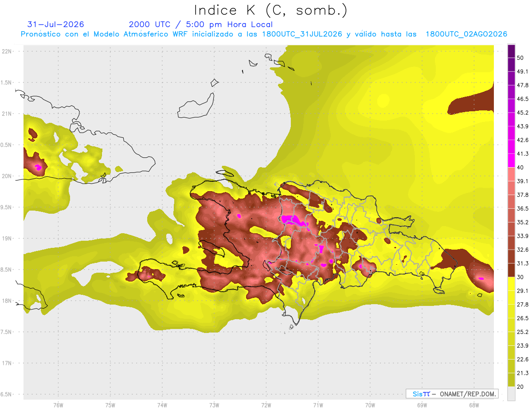Click the "49.1" colorbar label
Screen dimensions: 532x411
click(x=523, y=71)
